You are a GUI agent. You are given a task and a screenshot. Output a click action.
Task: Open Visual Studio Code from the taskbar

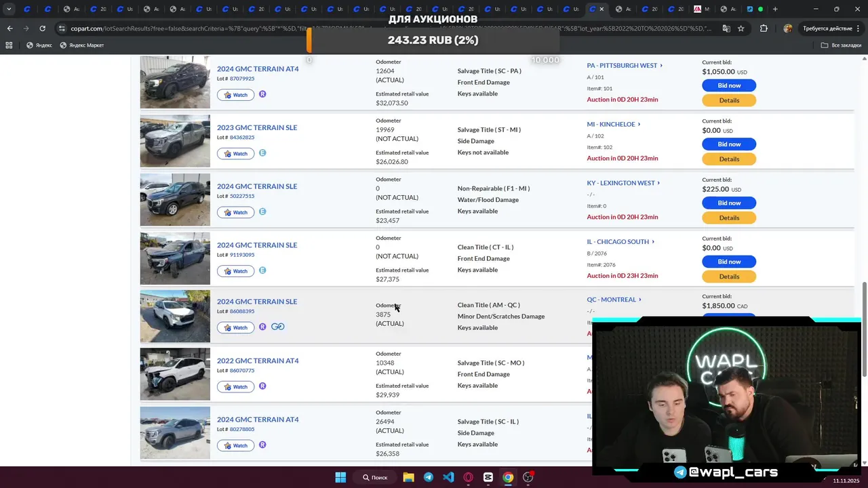448,477
